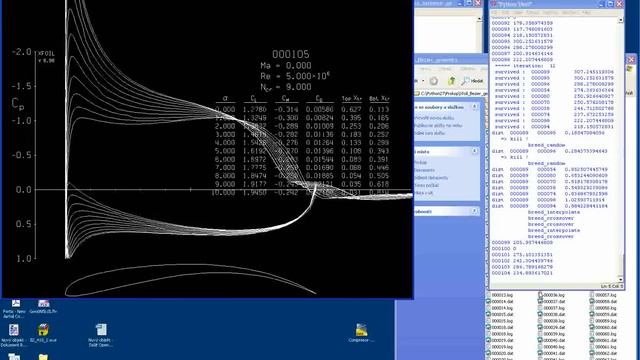Expand the Podrobnosti details panel
This screenshot has width=640, height=360.
(474, 211)
